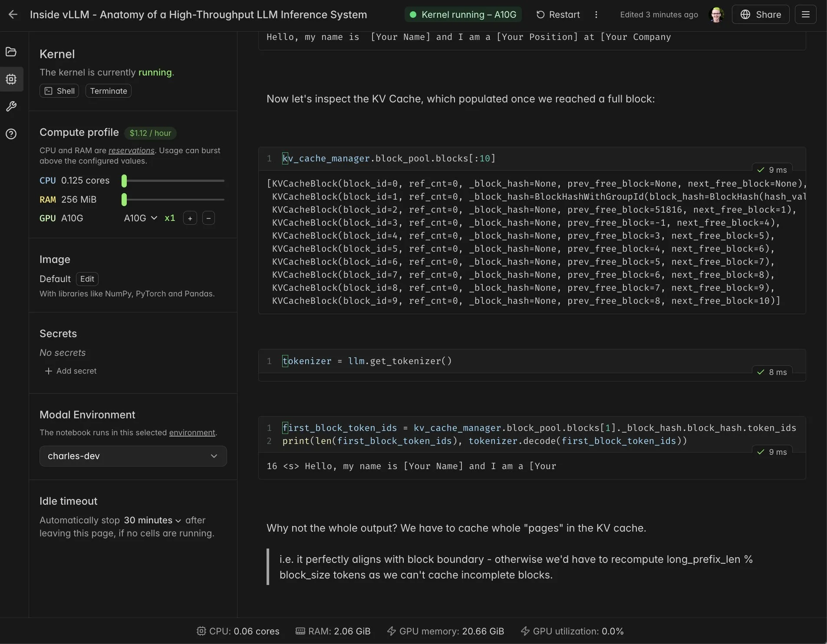
Task: Click the Edited 3 minutes ago text
Action: click(659, 14)
